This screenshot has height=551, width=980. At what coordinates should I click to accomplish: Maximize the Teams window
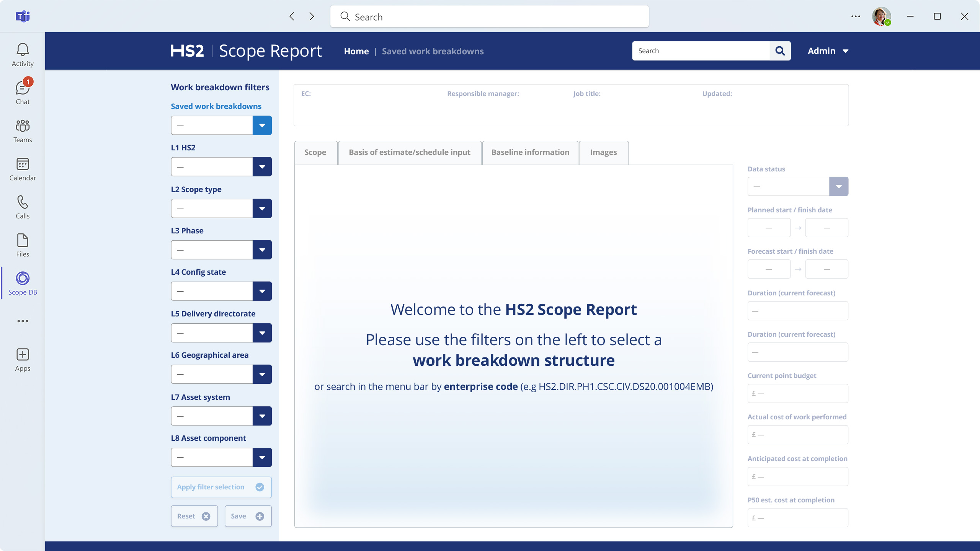click(x=937, y=16)
